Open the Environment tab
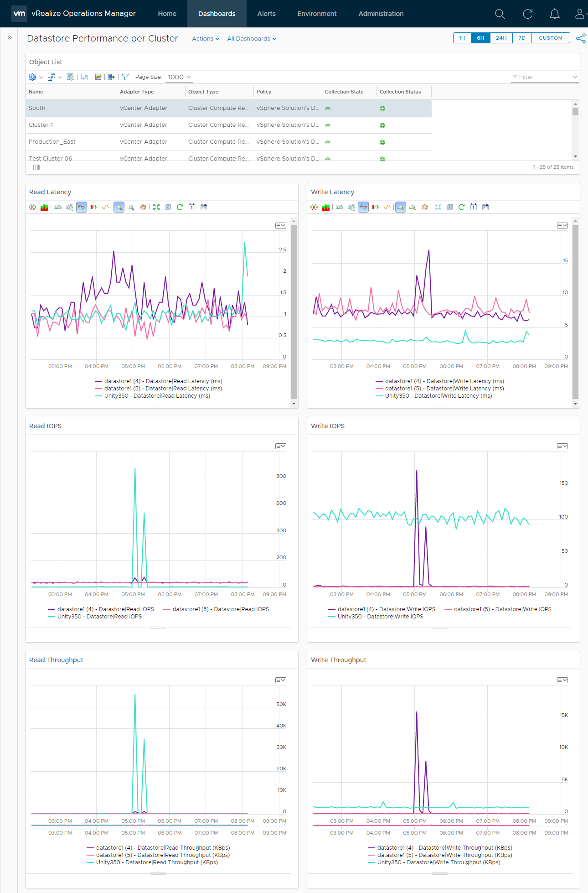 [x=317, y=14]
